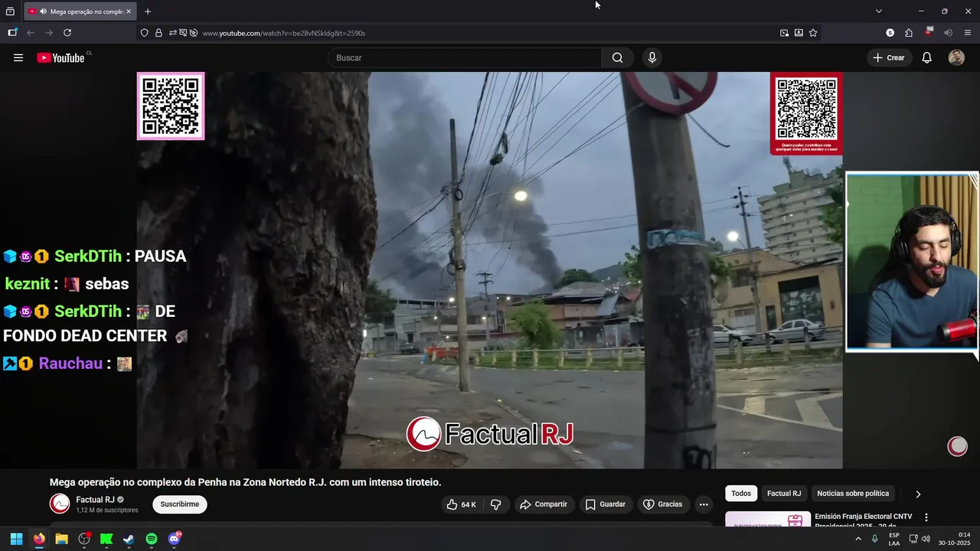
Task: Click the video title text
Action: [246, 482]
